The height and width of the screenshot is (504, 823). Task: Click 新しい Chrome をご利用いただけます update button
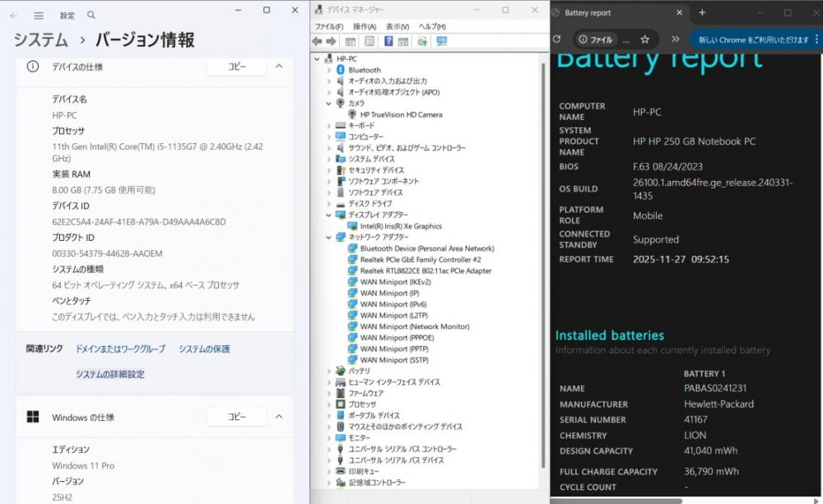(753, 39)
